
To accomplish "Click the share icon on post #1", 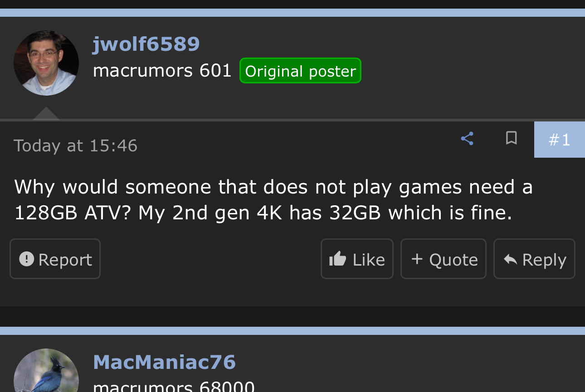I will click(467, 139).
